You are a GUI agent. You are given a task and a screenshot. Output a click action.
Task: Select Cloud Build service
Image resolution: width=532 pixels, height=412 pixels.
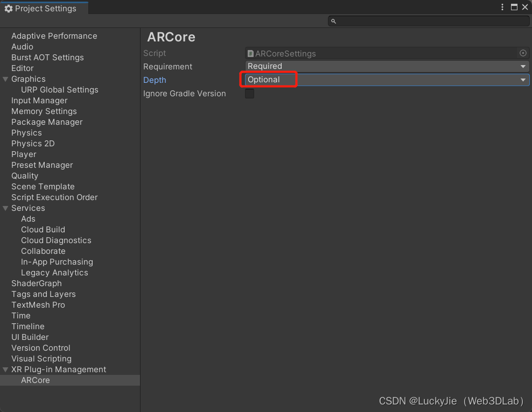(43, 230)
